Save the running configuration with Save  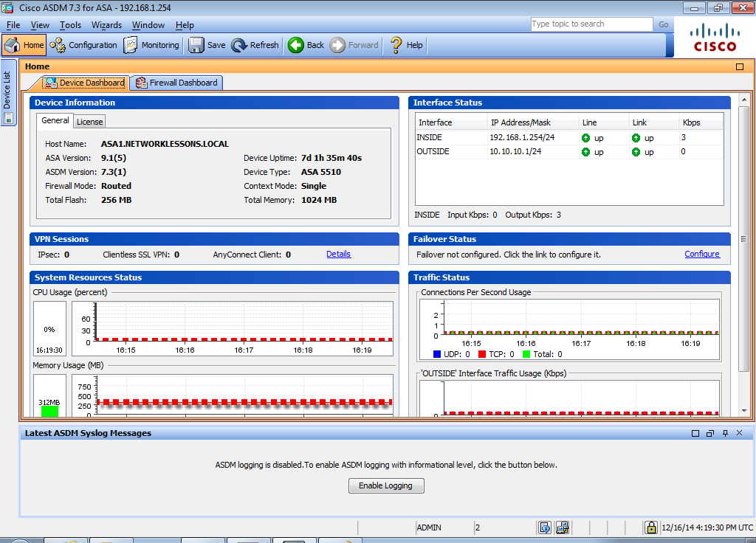click(x=207, y=45)
